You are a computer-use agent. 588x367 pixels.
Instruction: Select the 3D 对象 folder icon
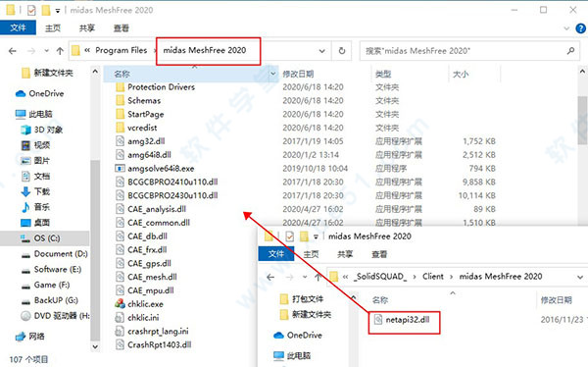(x=25, y=130)
